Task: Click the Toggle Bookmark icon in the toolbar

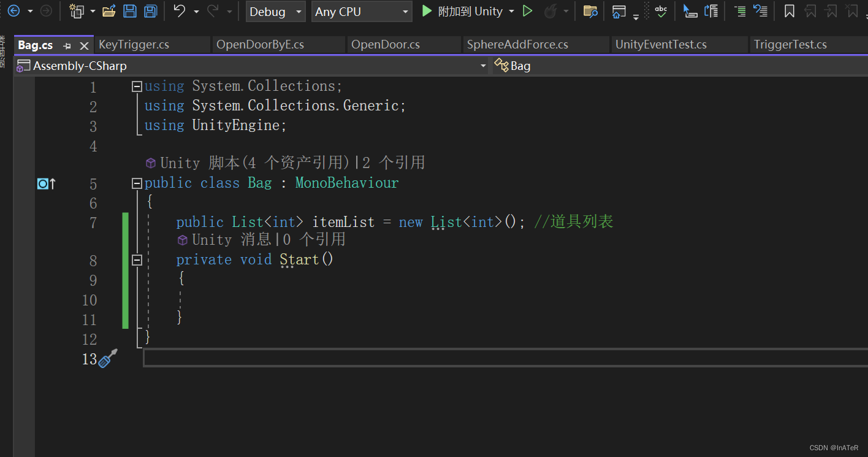Action: coord(789,10)
